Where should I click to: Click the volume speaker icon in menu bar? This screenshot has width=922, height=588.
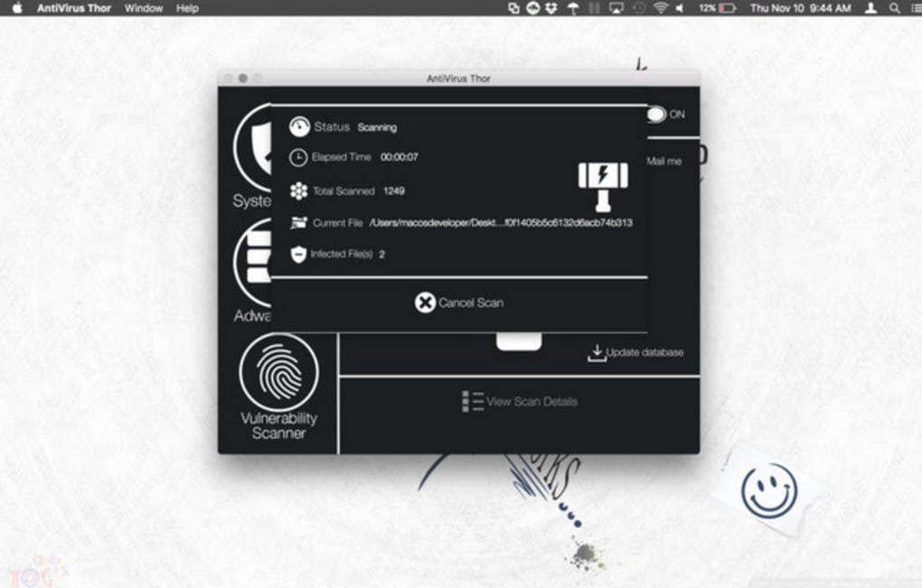(x=680, y=8)
